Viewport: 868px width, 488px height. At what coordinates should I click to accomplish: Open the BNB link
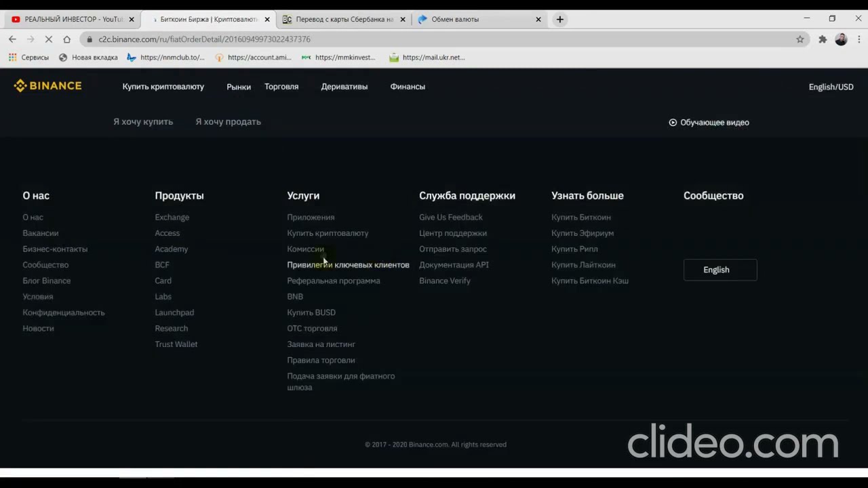point(295,297)
